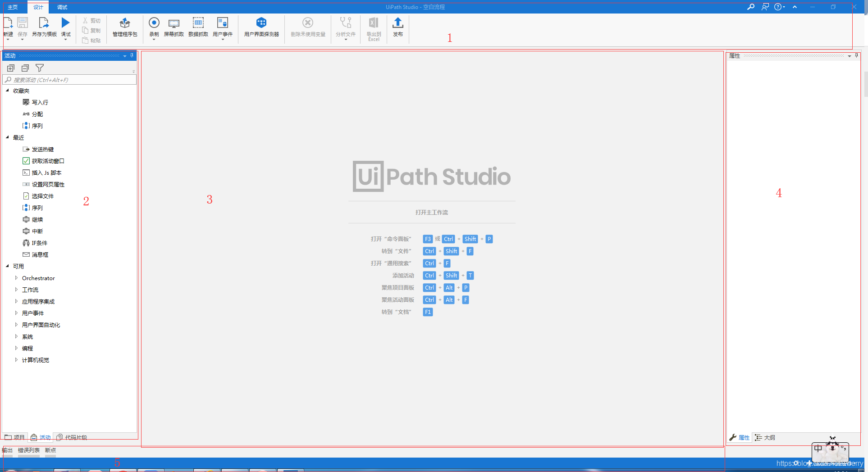
Task: Switch to the Properties (属性) tab at bottom right
Action: 740,437
